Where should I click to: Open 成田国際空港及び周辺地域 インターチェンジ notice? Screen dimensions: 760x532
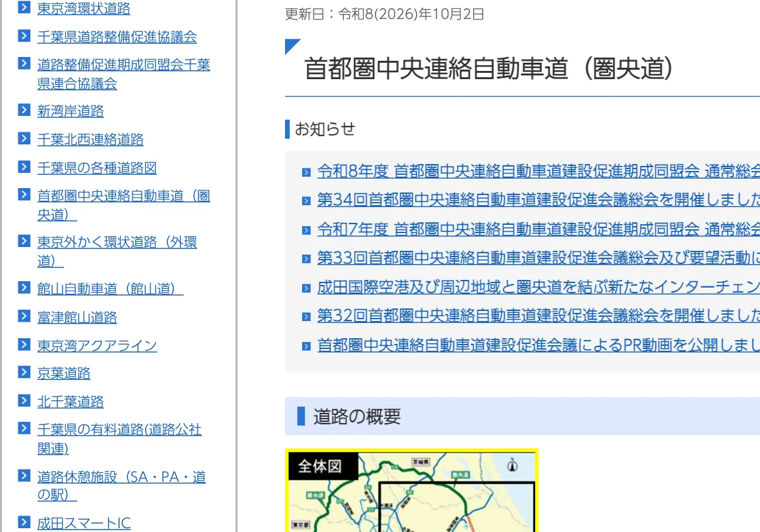538,287
